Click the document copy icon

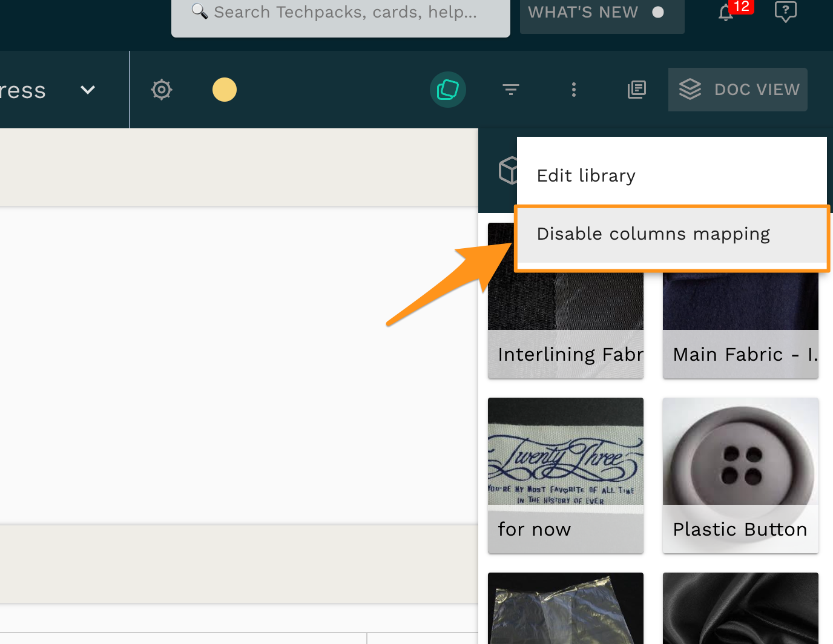click(637, 90)
